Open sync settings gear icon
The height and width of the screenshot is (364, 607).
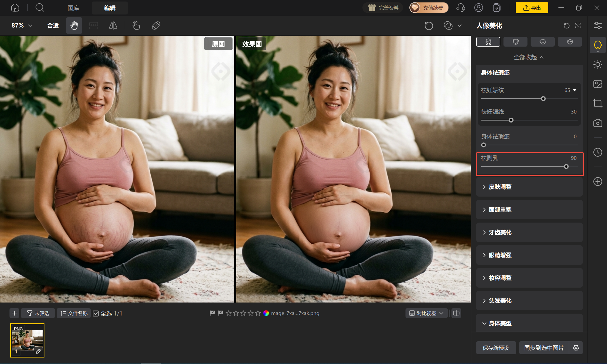coord(576,348)
